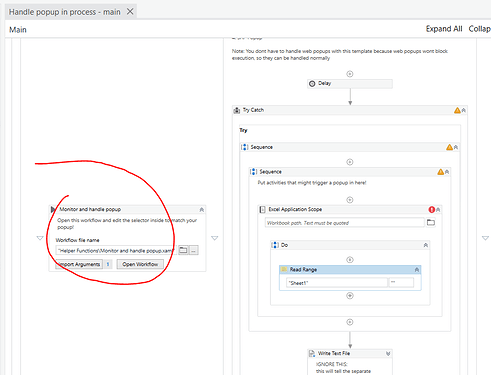Screen dimensions: 491x375
Task: Click the plus icon above Excel Application Scope
Action: (x=350, y=200)
